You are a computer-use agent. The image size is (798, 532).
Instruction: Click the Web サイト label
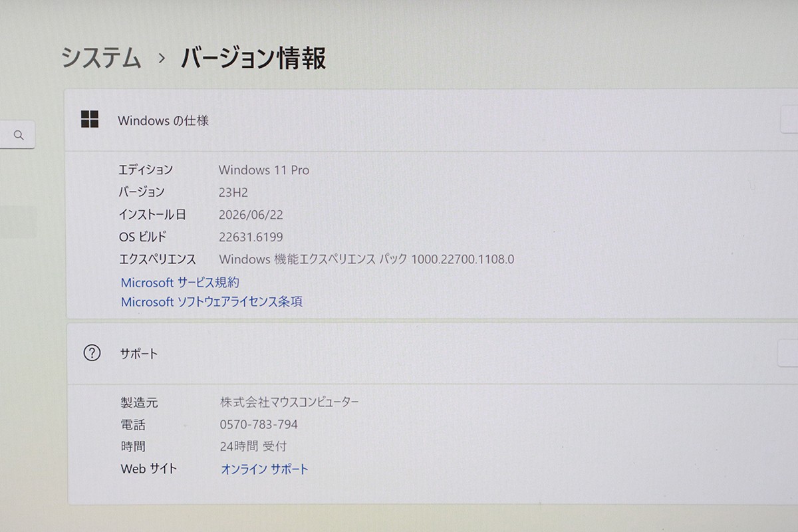tap(149, 469)
